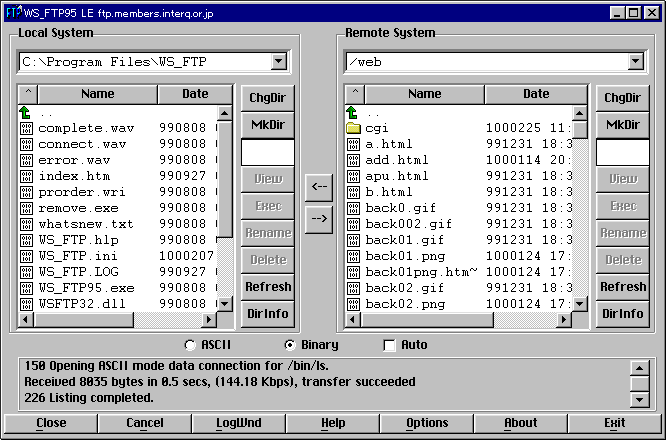Screen dimensions: 666x440
Task: Click the file icon beside back01.png
Action: 353,256
